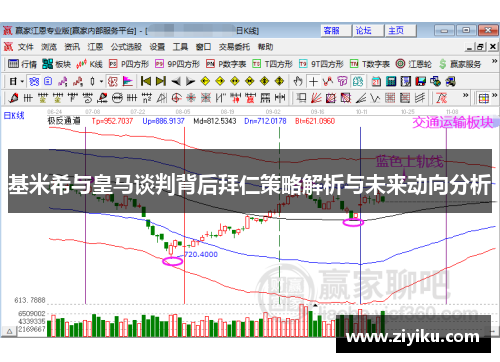Open the T数字表 tool
Screen dimensions: 500x362
click(370, 64)
